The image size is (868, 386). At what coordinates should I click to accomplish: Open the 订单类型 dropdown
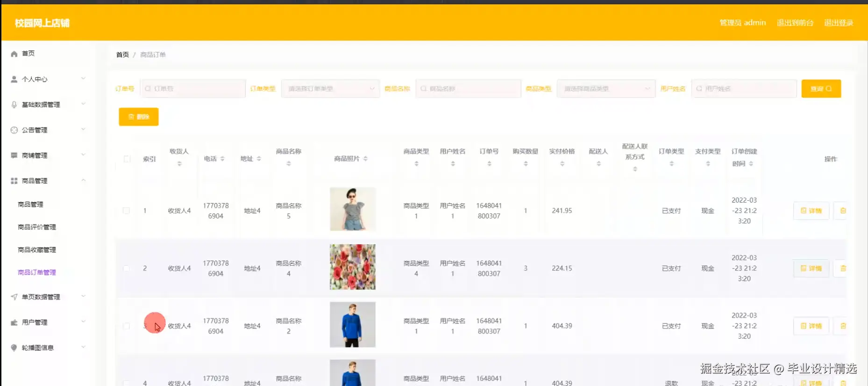coord(330,89)
